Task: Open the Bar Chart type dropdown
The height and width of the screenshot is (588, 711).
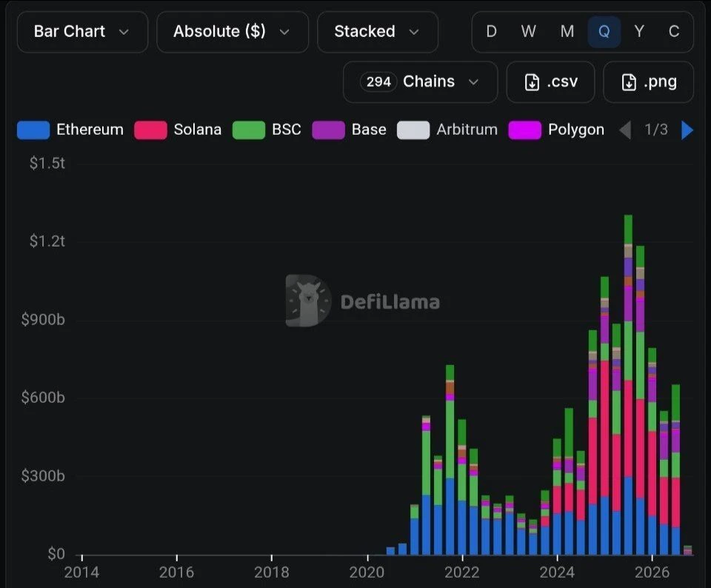Action: 82,32
